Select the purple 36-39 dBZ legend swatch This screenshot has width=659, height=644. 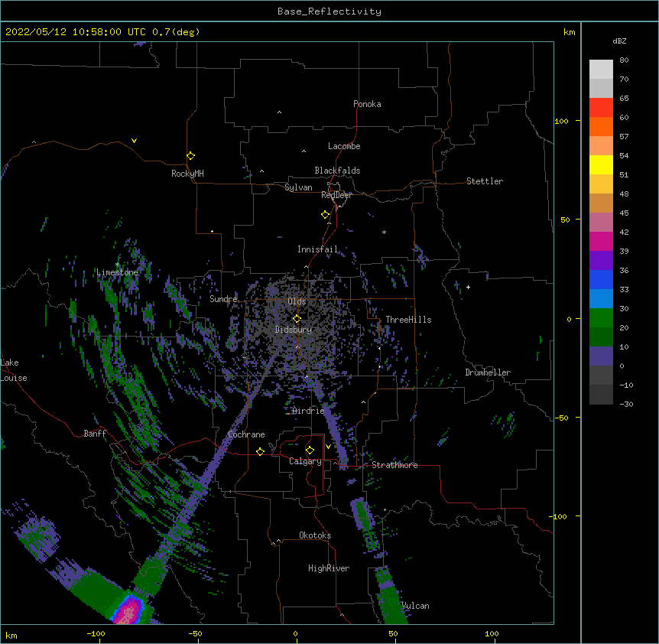[x=601, y=260]
